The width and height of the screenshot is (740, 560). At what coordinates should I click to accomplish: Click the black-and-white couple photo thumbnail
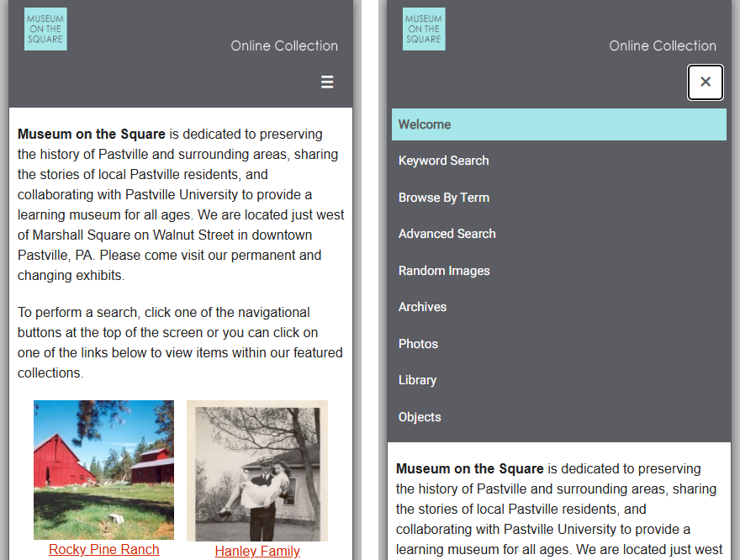(x=257, y=471)
